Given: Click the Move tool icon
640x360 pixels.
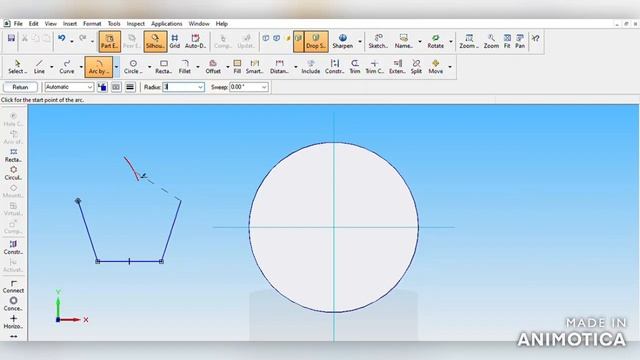Looking at the screenshot, I should tap(436, 67).
